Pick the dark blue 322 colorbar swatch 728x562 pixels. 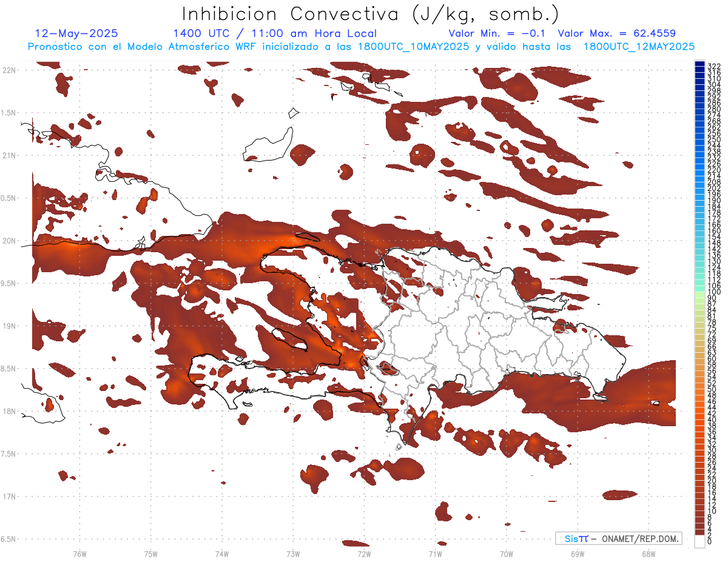tap(699, 64)
